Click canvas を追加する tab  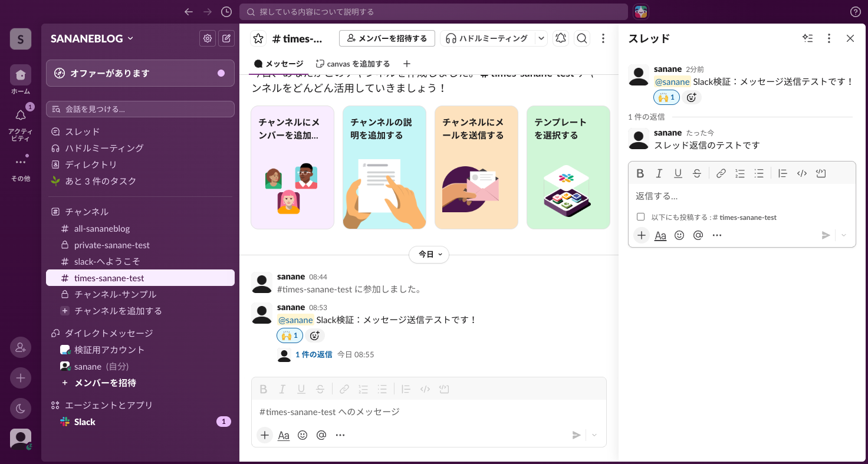pos(353,64)
